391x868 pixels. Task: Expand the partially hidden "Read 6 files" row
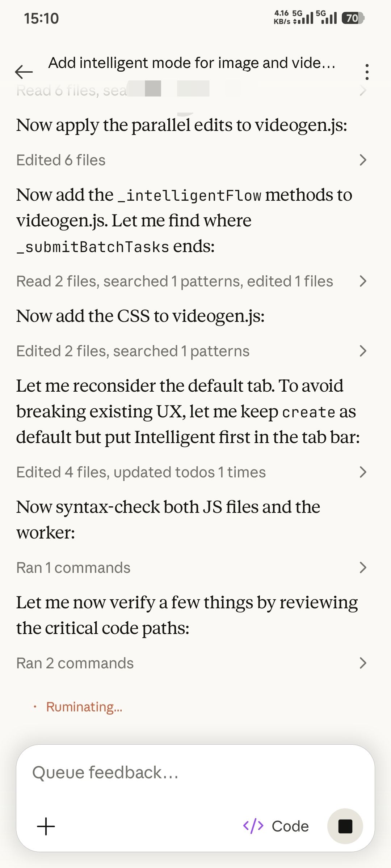[x=363, y=90]
